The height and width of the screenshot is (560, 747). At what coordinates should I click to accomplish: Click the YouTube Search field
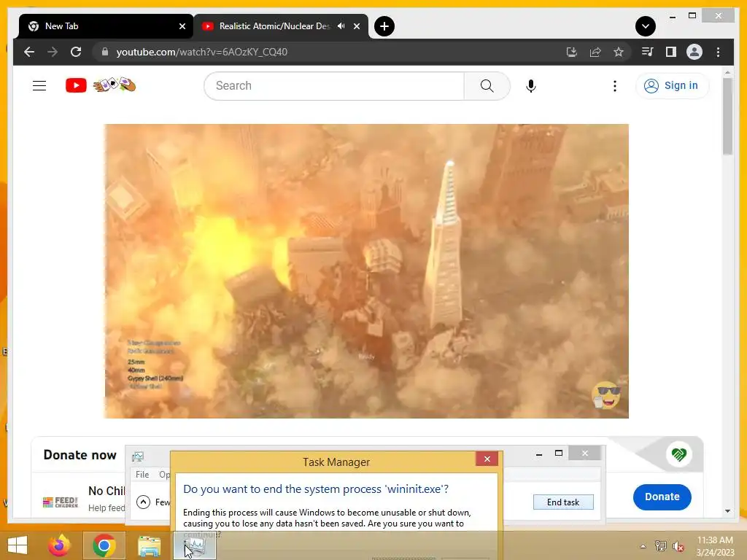tap(334, 86)
